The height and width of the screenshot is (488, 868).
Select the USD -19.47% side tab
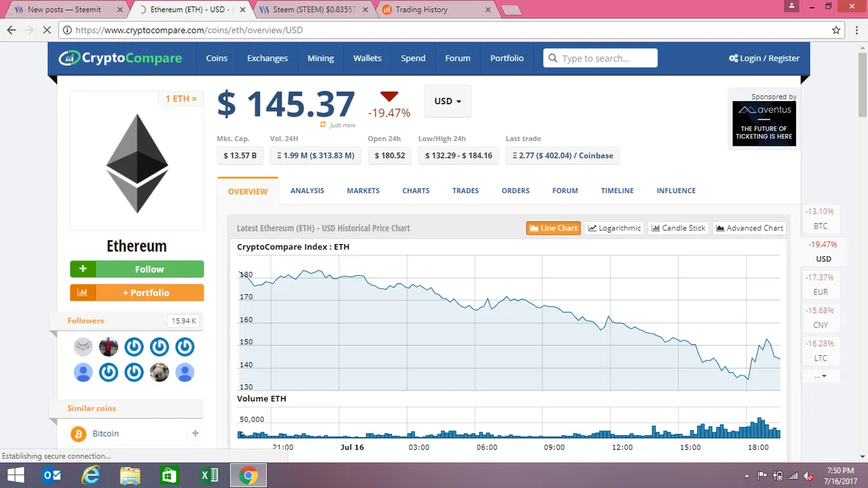click(823, 251)
